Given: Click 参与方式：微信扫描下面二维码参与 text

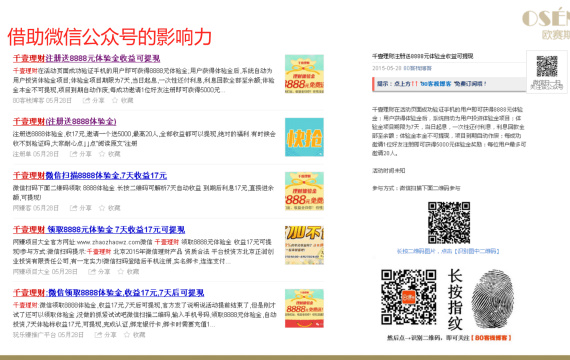Looking at the screenshot, I should [x=416, y=188].
